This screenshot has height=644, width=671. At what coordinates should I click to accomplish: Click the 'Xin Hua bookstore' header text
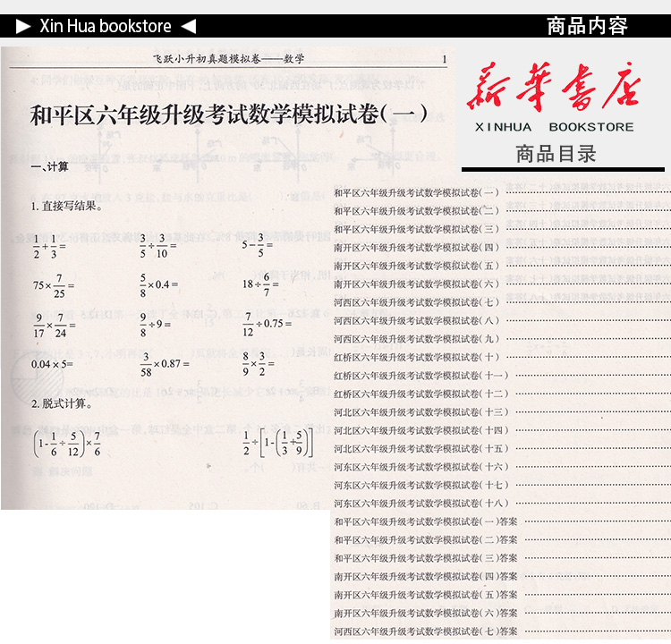click(106, 26)
